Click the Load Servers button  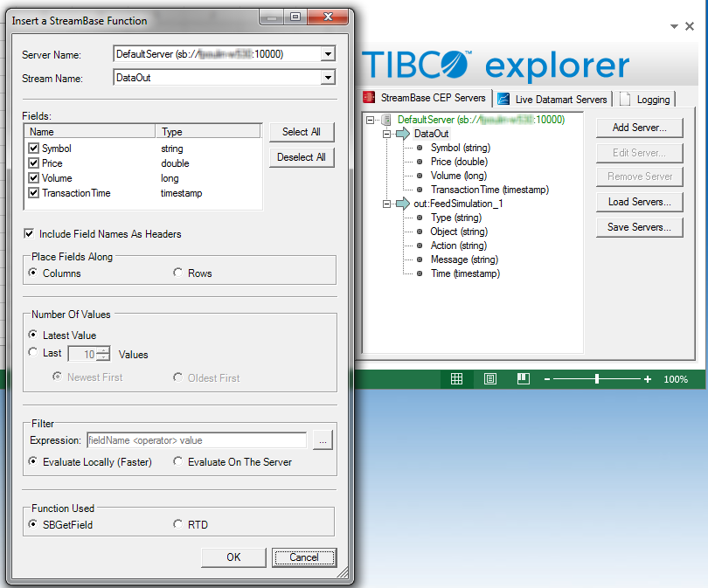tap(639, 202)
